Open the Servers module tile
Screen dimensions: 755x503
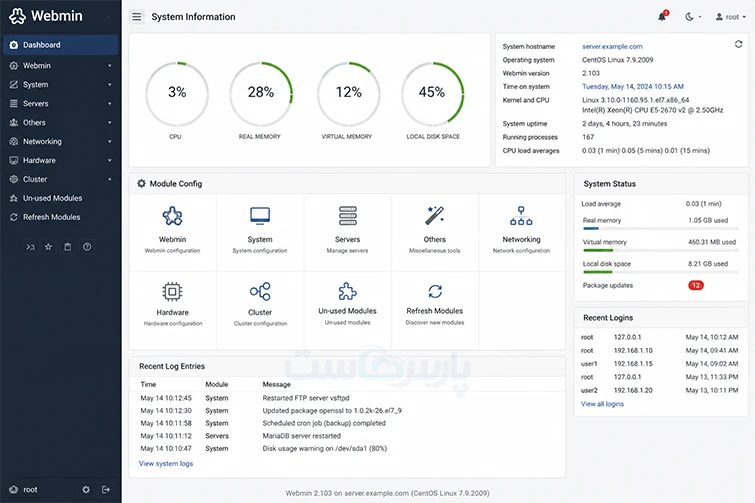click(348, 232)
